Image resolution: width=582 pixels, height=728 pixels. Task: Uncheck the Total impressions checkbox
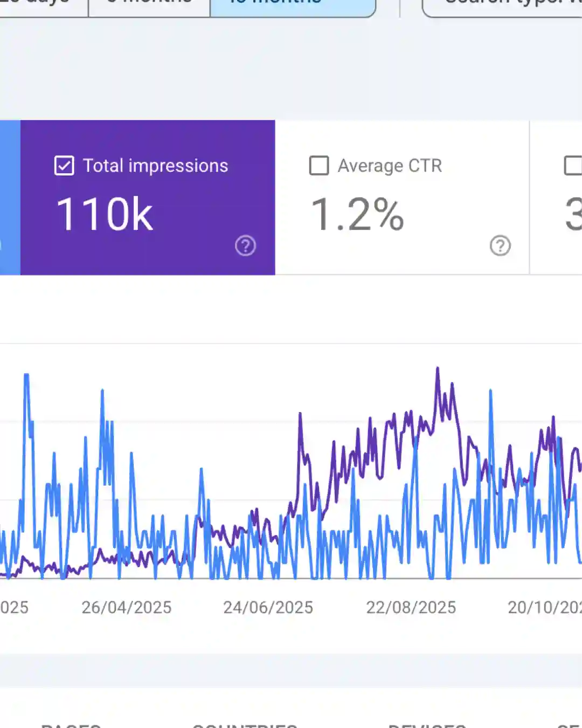click(x=64, y=166)
